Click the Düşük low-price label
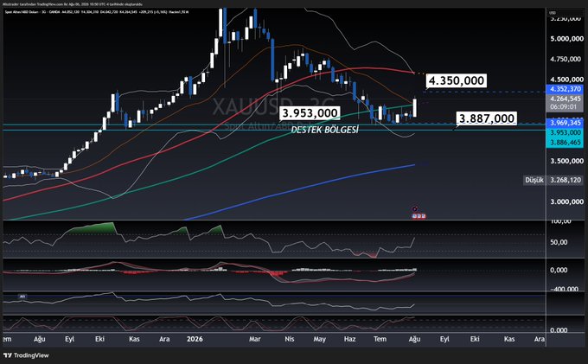 pyautogui.click(x=534, y=181)
